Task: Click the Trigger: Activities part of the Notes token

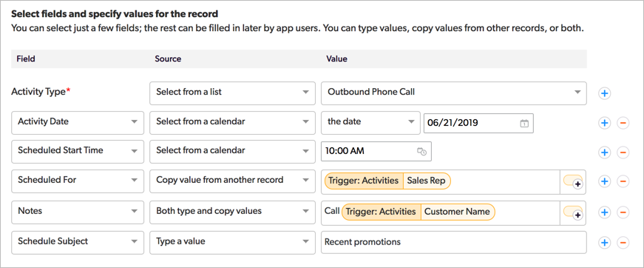Action: click(x=381, y=212)
